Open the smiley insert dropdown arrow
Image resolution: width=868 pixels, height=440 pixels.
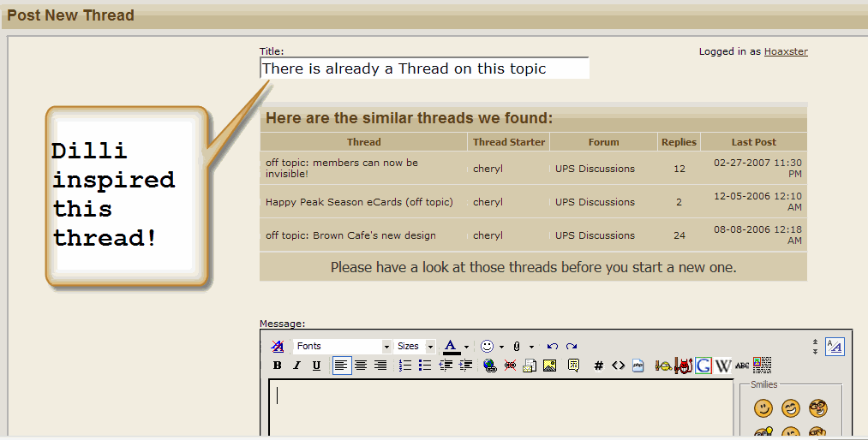coord(501,347)
